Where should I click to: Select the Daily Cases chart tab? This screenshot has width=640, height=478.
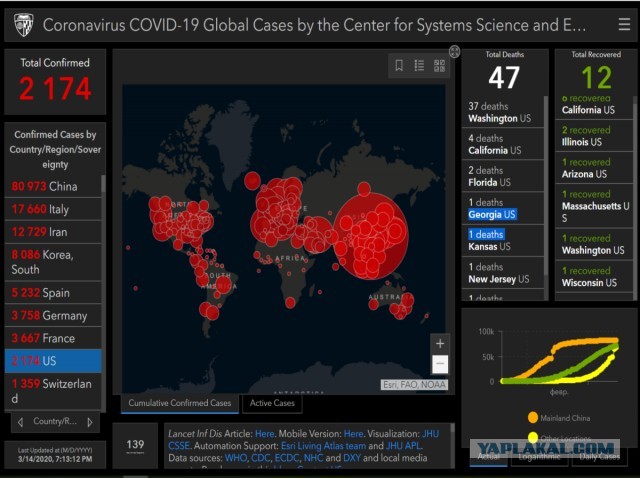point(599,457)
